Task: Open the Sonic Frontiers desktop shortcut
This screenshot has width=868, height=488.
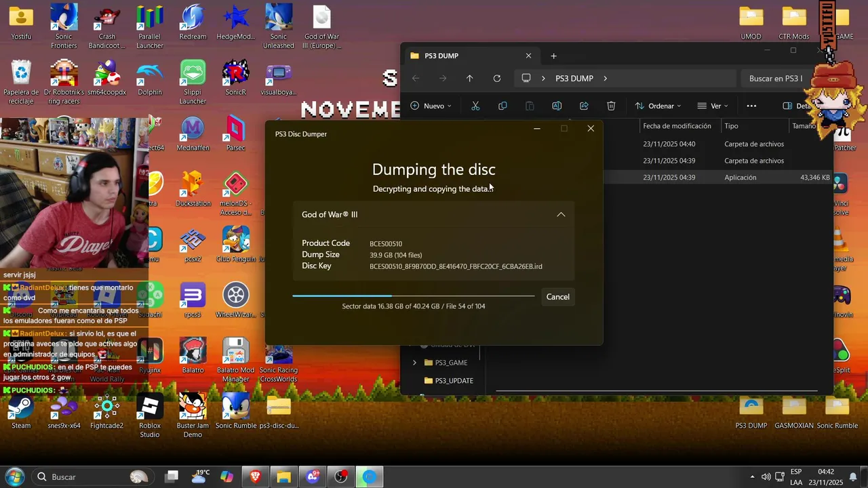Action: tap(64, 27)
